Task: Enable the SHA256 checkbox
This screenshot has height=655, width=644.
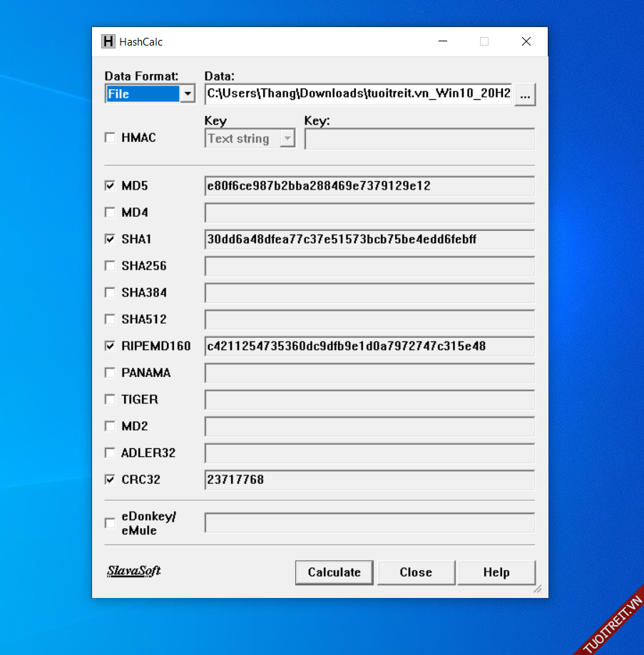Action: pos(110,266)
